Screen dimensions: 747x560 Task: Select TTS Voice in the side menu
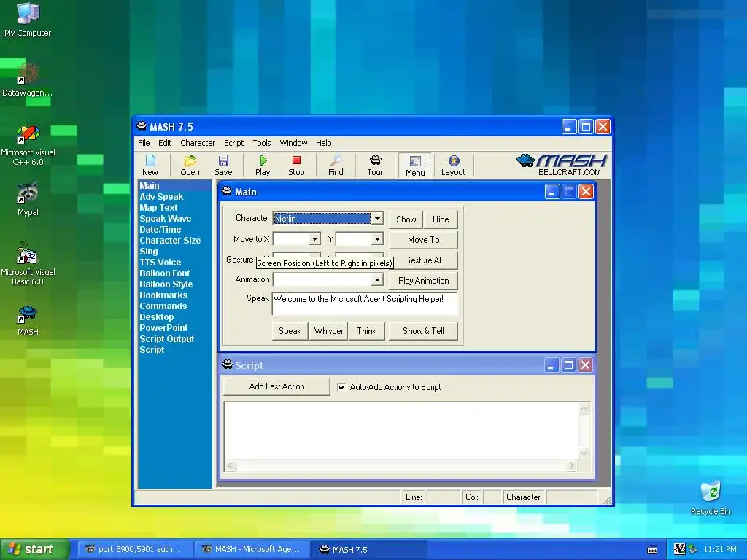[160, 262]
